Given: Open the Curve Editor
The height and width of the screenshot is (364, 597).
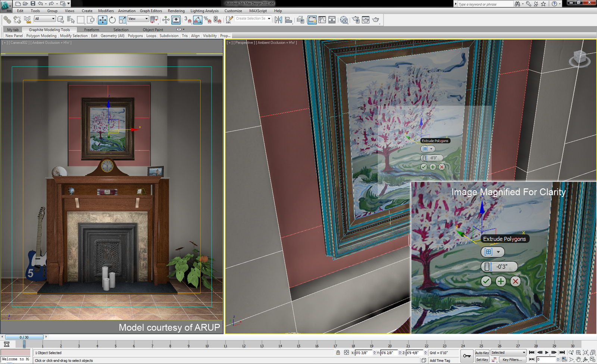Looking at the screenshot, I should (x=322, y=19).
